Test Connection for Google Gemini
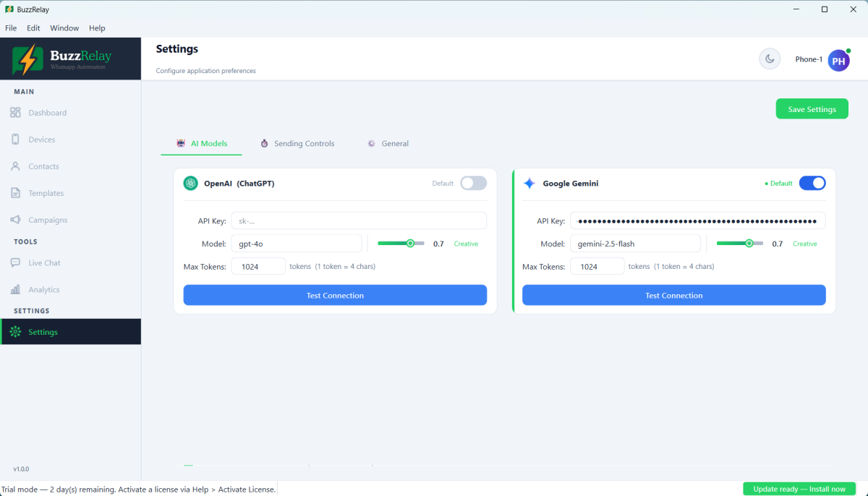This screenshot has width=868, height=496. point(674,295)
